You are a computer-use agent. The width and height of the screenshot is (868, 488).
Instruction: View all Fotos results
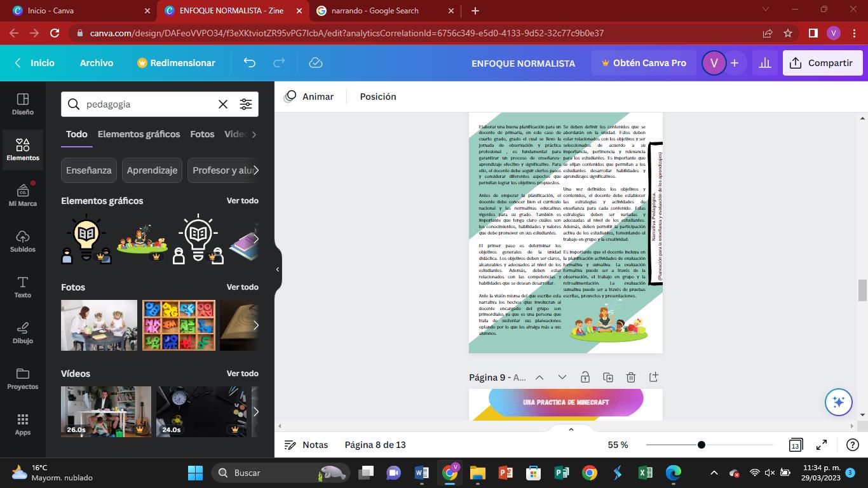pyautogui.click(x=243, y=287)
